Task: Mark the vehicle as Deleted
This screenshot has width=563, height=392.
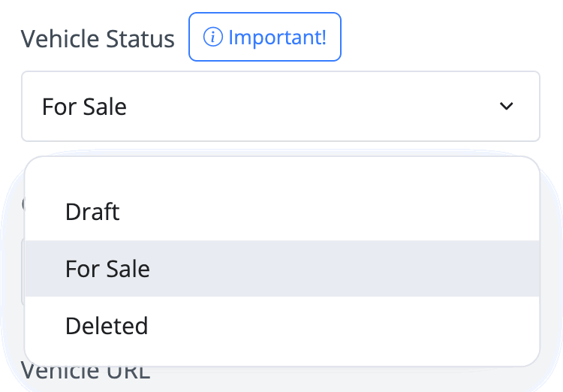Action: [x=282, y=325]
